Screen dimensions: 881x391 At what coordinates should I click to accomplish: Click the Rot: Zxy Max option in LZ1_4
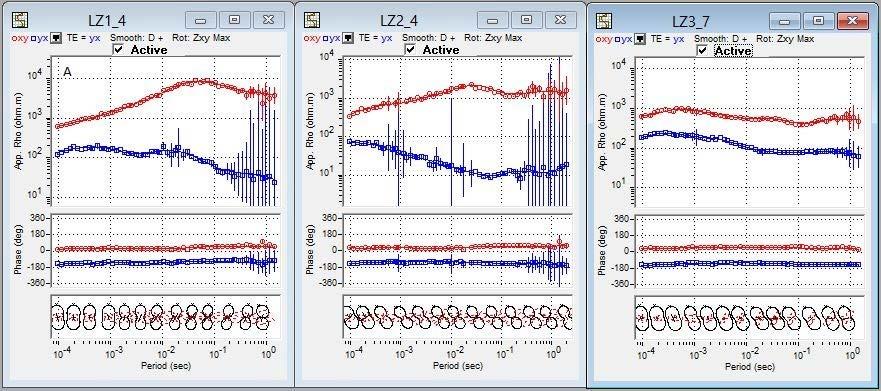pos(202,38)
